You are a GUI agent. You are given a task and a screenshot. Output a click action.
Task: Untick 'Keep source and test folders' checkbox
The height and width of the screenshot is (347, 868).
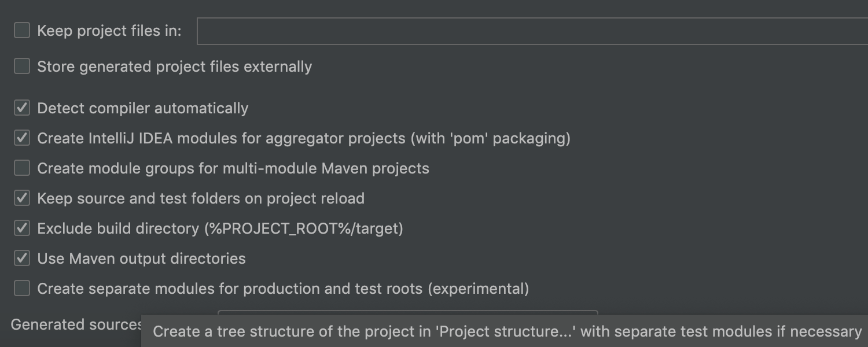tap(22, 198)
